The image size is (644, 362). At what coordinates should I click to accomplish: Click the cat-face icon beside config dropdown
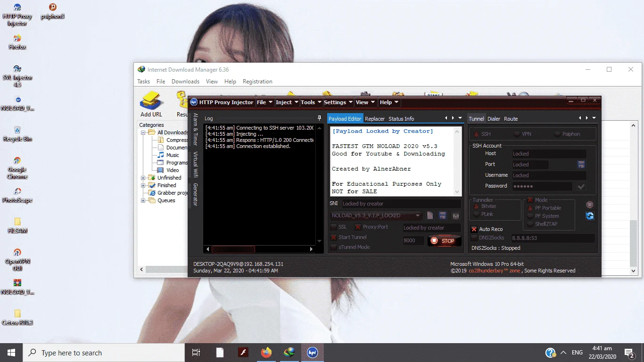pos(455,215)
